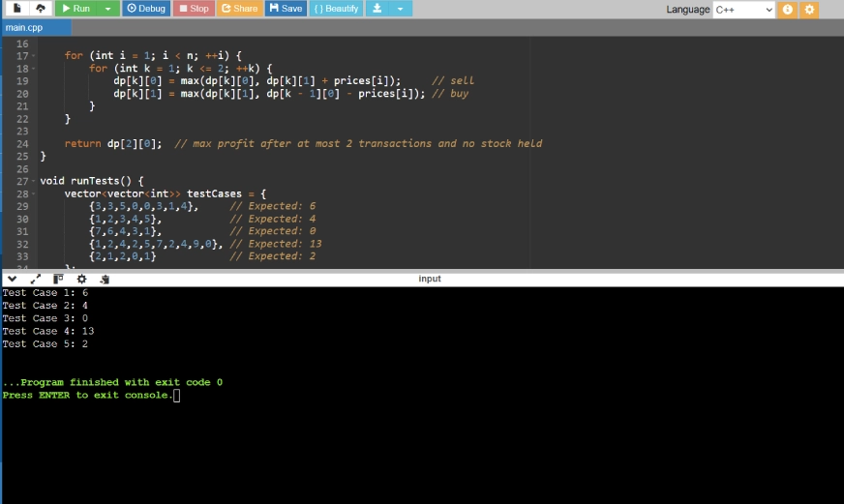The image size is (844, 504).
Task: Click the '{7,6,4,3,1},' test case
Action: (126, 231)
